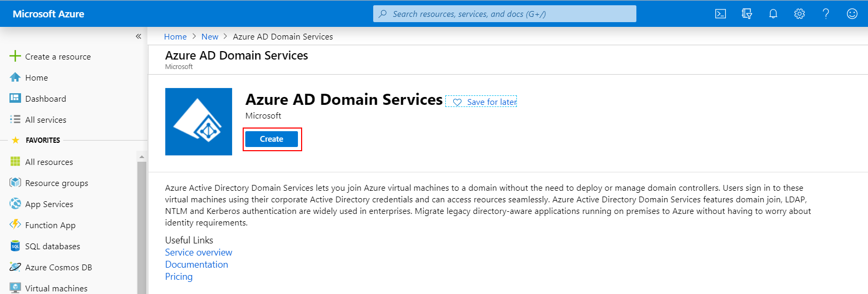Click the Azure Cosmos DB planet icon

[x=15, y=267]
